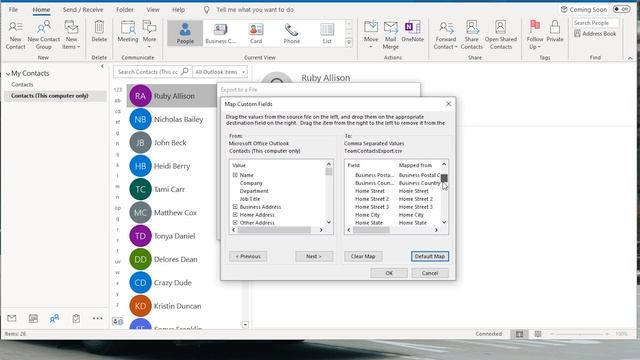This screenshot has height=360, width=640.
Task: Click the Delete icon in ribbon
Action: tap(99, 31)
